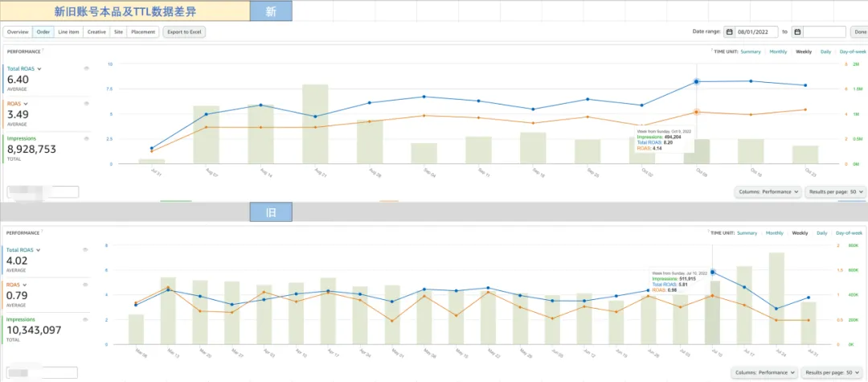Viewport: 868px width, 382px height.
Task: Toggle eye icon beside Total ROAS 4.02
Action: pos(86,249)
